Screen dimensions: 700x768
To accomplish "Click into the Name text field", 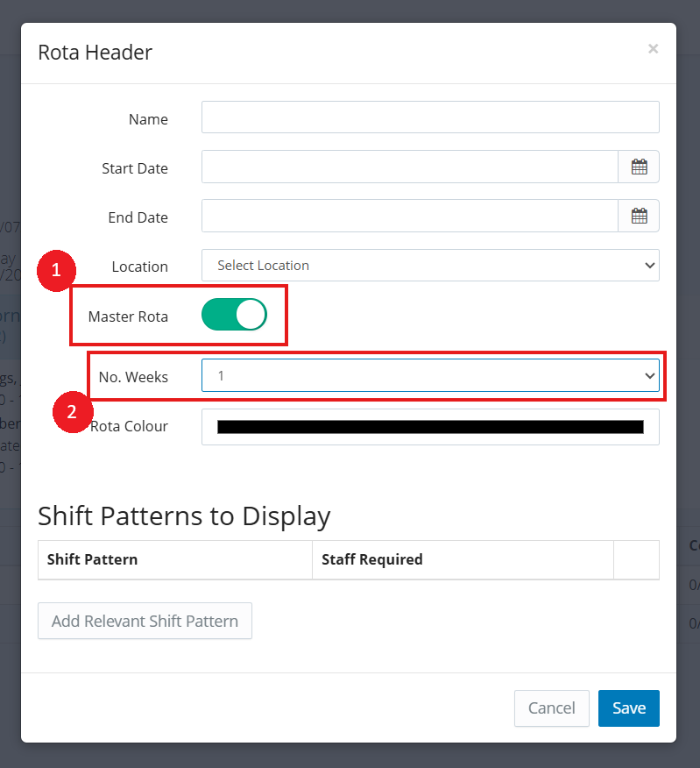I will coord(430,117).
